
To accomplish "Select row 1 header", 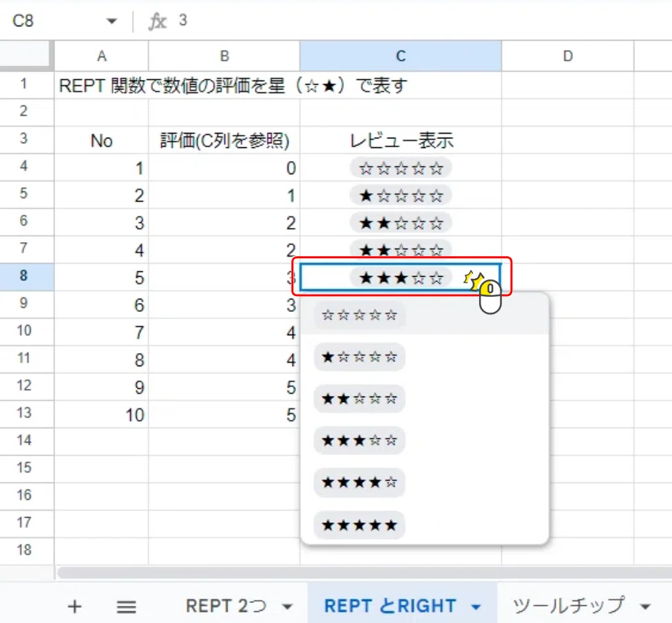I will pos(24,85).
